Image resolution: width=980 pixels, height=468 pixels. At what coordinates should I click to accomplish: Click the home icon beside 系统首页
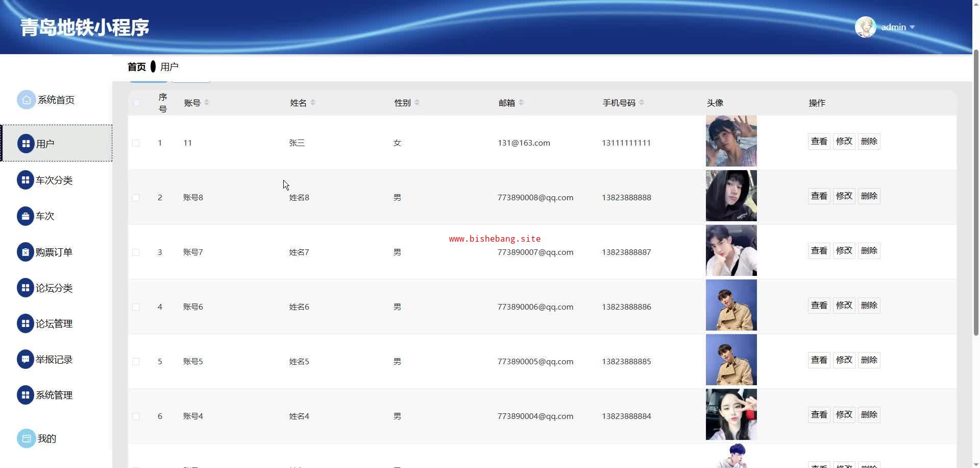(x=27, y=100)
